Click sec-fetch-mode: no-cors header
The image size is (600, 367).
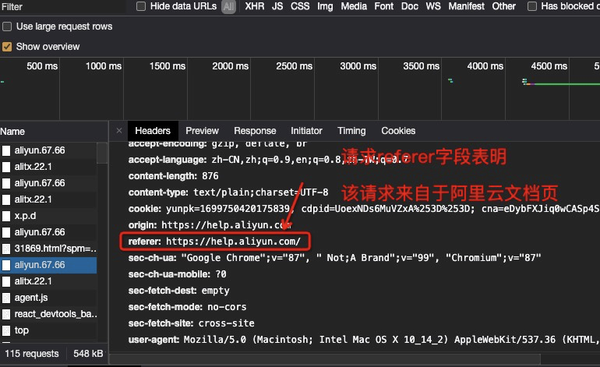click(x=187, y=307)
